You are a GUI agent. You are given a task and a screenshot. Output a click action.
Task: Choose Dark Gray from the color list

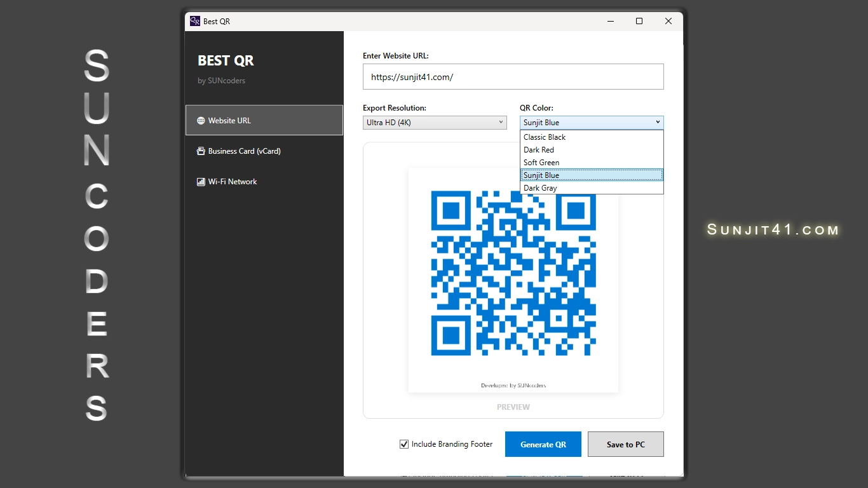[592, 188]
